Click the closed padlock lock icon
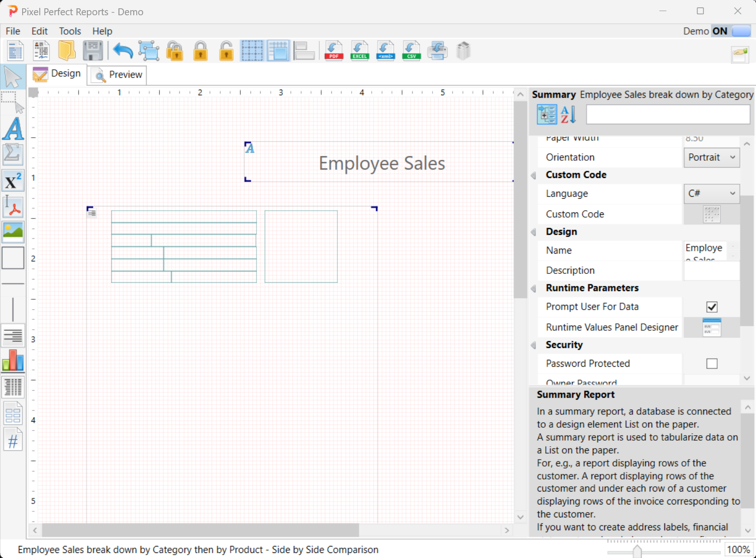 (x=201, y=51)
